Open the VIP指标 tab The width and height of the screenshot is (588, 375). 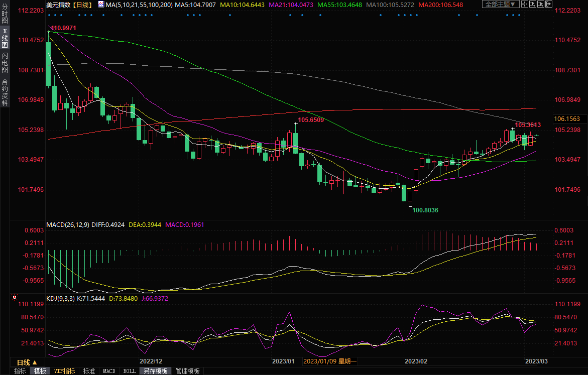64,371
